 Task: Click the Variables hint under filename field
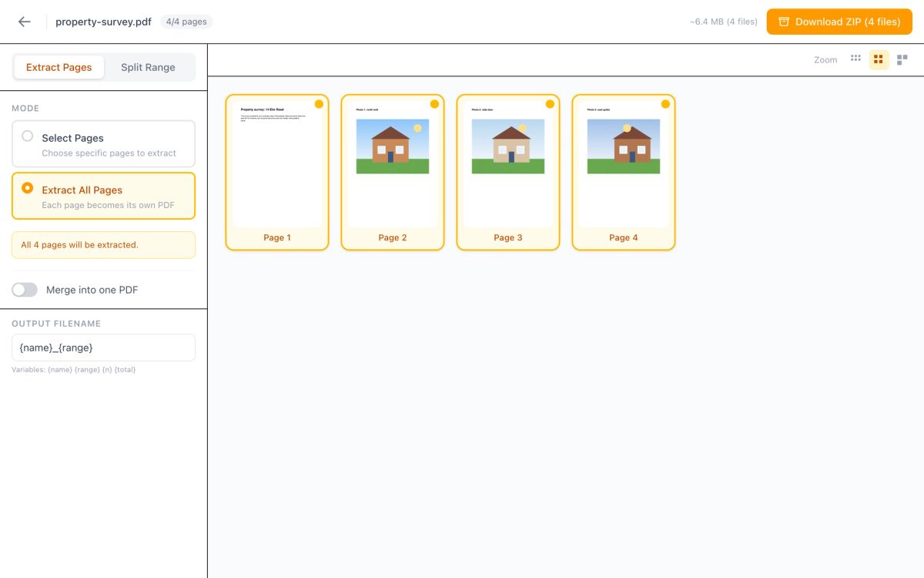(x=74, y=370)
